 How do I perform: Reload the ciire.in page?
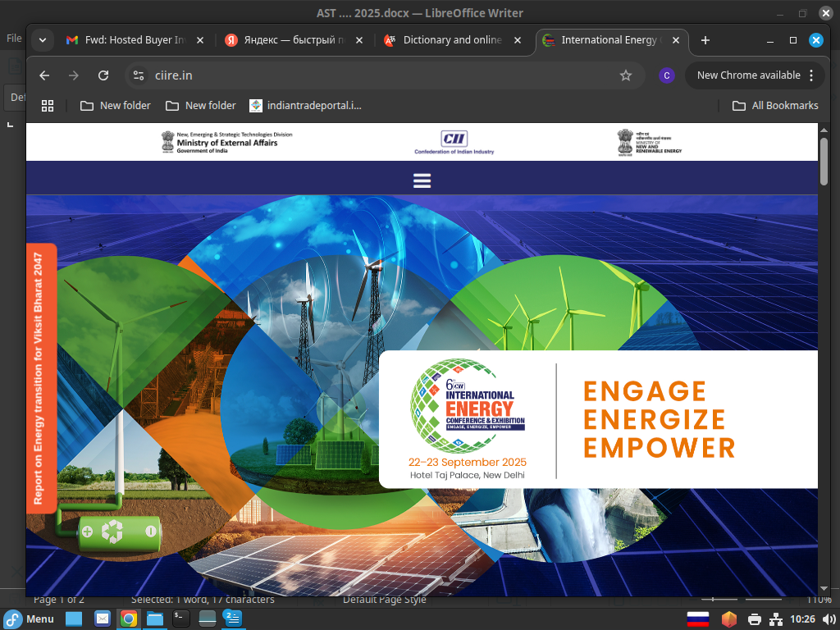(103, 75)
